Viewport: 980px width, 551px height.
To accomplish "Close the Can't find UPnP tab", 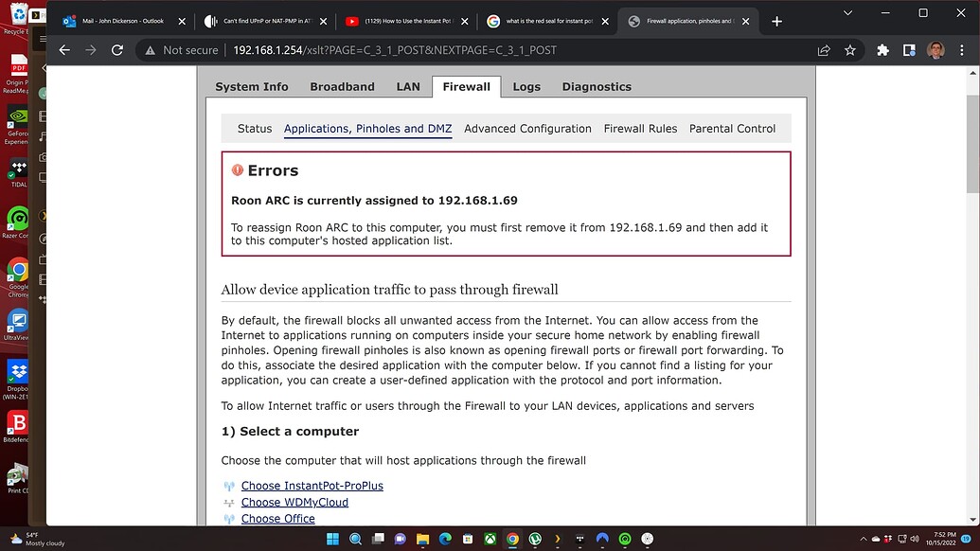I will point(323,21).
